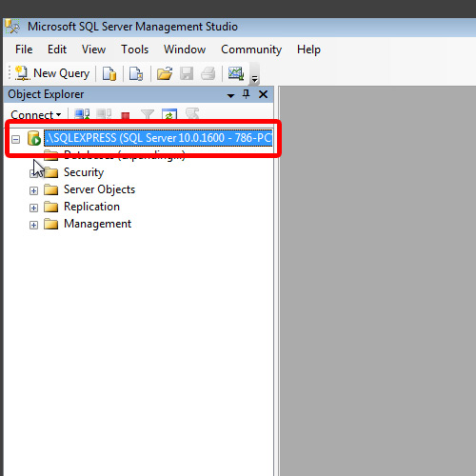
Task: Click the Disconnect server icon
Action: 104,114
